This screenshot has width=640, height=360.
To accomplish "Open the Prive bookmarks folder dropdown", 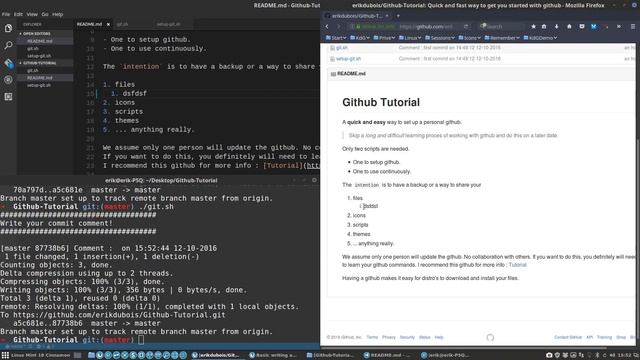I will [384, 38].
